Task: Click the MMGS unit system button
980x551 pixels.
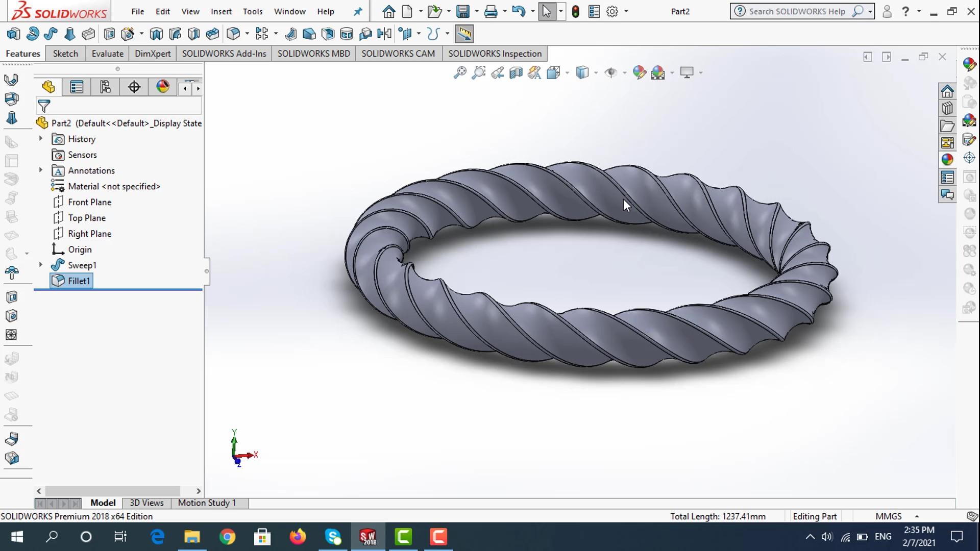Action: coord(888,516)
